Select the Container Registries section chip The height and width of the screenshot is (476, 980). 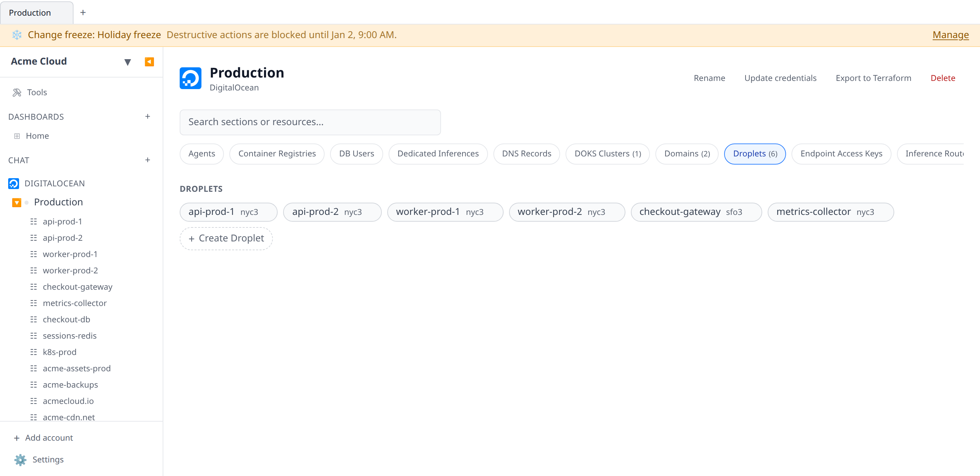[x=277, y=154]
